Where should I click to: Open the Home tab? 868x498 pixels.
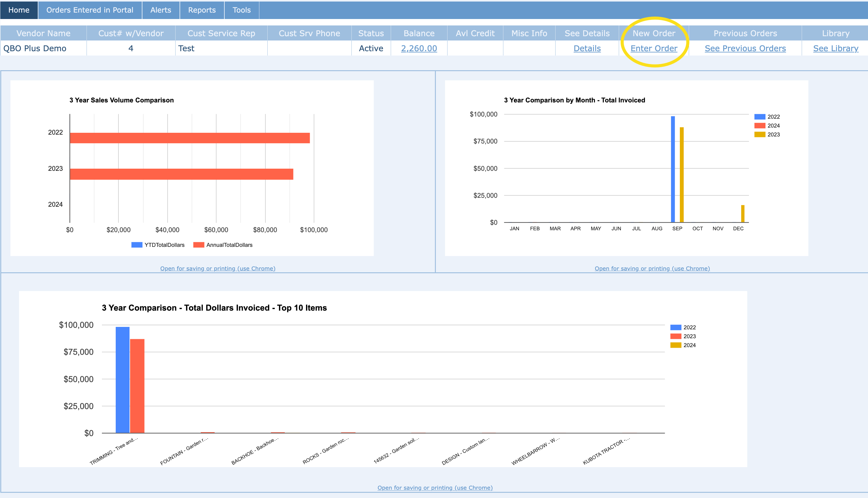coord(19,10)
